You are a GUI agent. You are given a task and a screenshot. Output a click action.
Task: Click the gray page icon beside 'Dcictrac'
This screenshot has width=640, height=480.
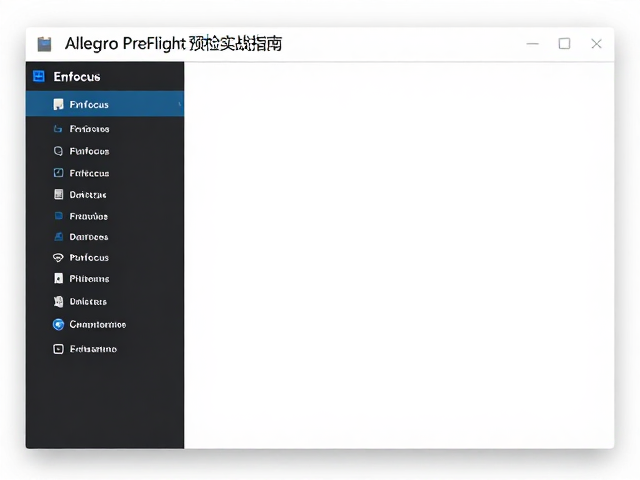tap(58, 194)
